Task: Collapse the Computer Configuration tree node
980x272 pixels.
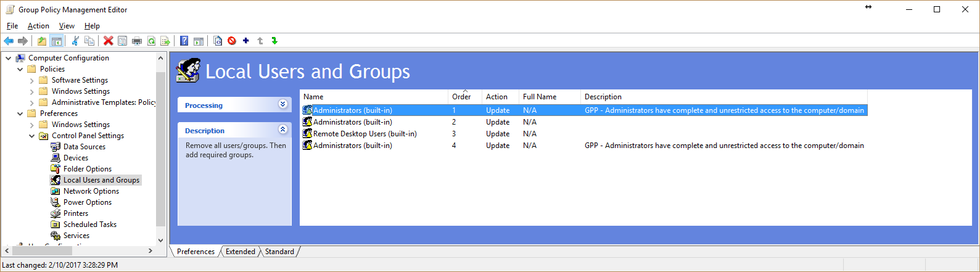Action: pos(8,58)
